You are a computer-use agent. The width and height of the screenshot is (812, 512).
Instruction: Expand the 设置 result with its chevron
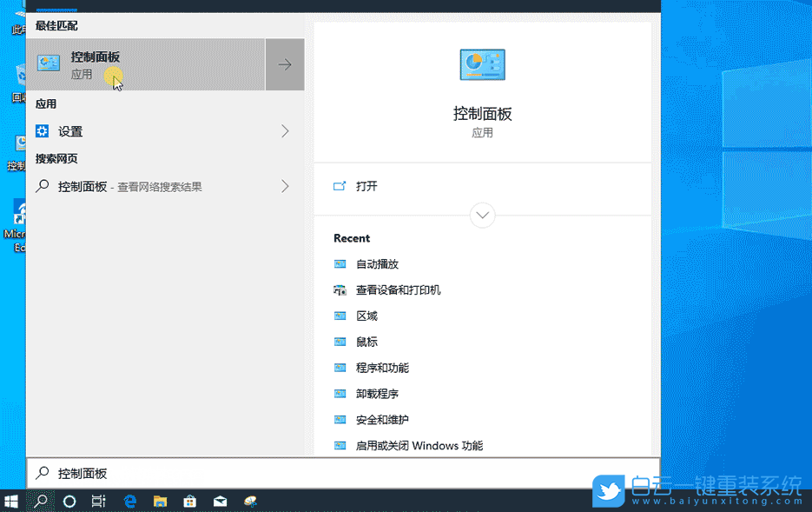point(284,130)
